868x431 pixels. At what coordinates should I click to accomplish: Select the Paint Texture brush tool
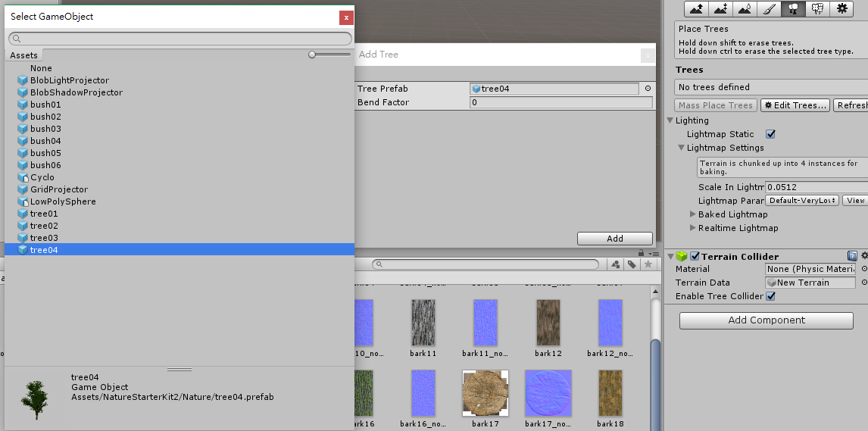coord(769,9)
